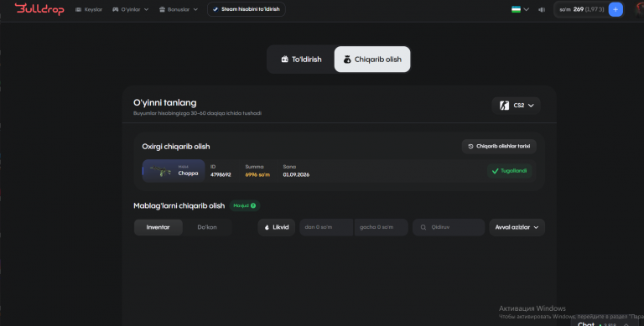
Task: Open Chiqarib olishlar tarixi history
Action: click(499, 146)
